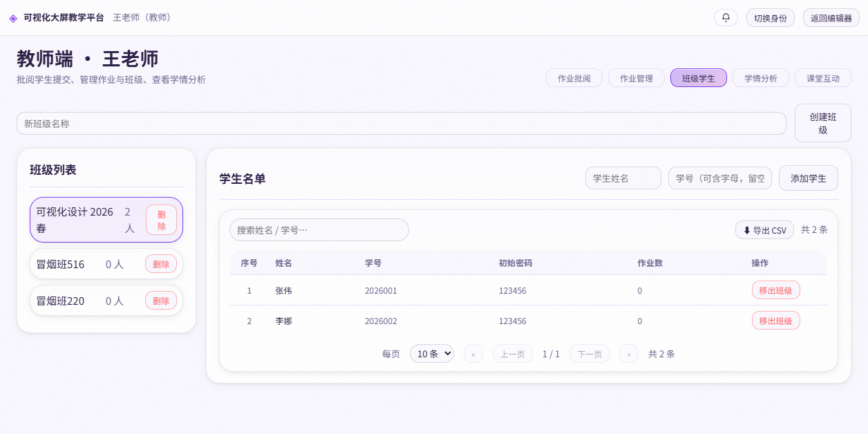Click the 操作 column header

coord(760,263)
